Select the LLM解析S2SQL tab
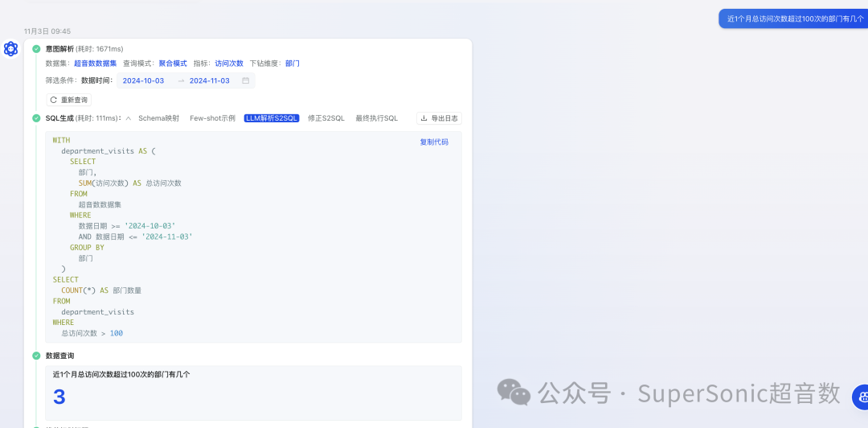This screenshot has height=428, width=868. pyautogui.click(x=272, y=118)
